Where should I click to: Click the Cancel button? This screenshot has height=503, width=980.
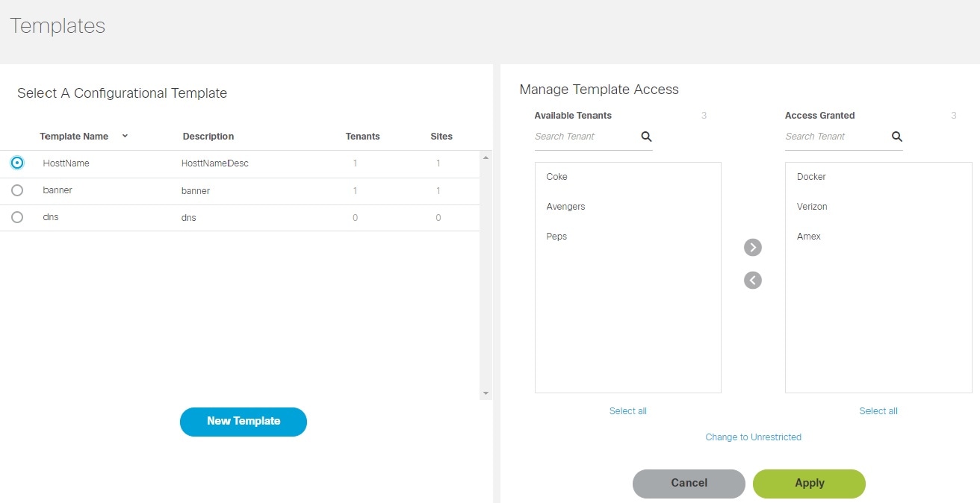(688, 483)
